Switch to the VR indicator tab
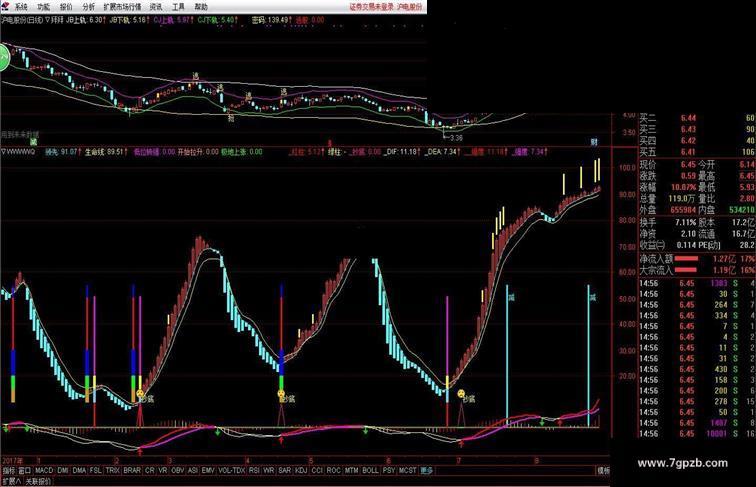 [163, 470]
